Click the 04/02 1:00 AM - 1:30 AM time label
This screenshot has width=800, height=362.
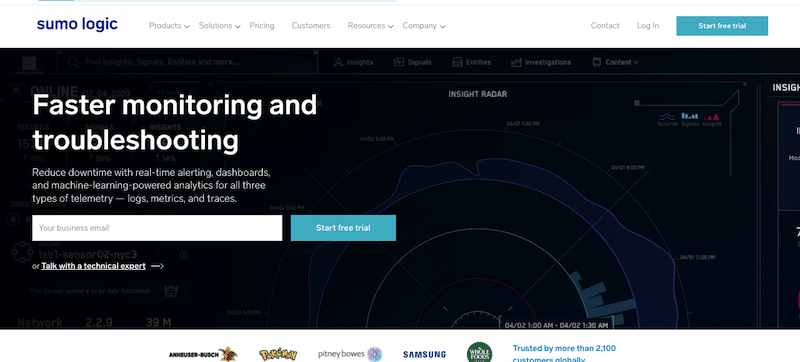[556, 325]
